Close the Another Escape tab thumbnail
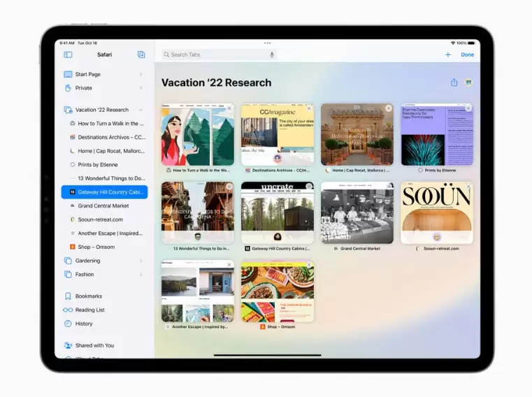This screenshot has width=532, height=397. [x=229, y=265]
